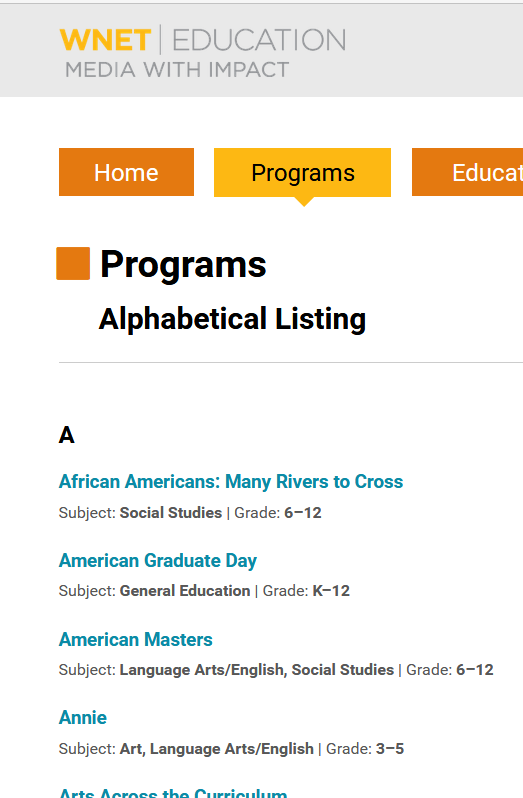Click the EDUCATION wordmark in the header
The height and width of the screenshot is (798, 523).
259,40
